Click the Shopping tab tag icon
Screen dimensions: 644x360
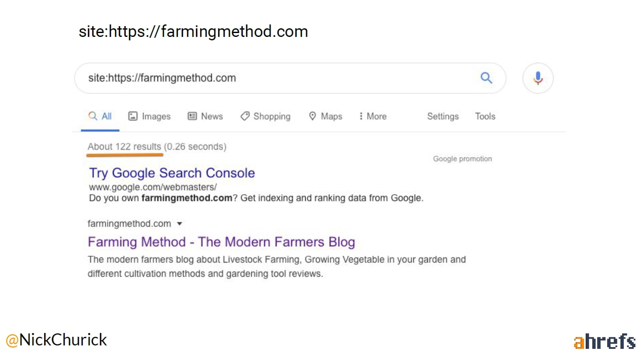pyautogui.click(x=245, y=116)
